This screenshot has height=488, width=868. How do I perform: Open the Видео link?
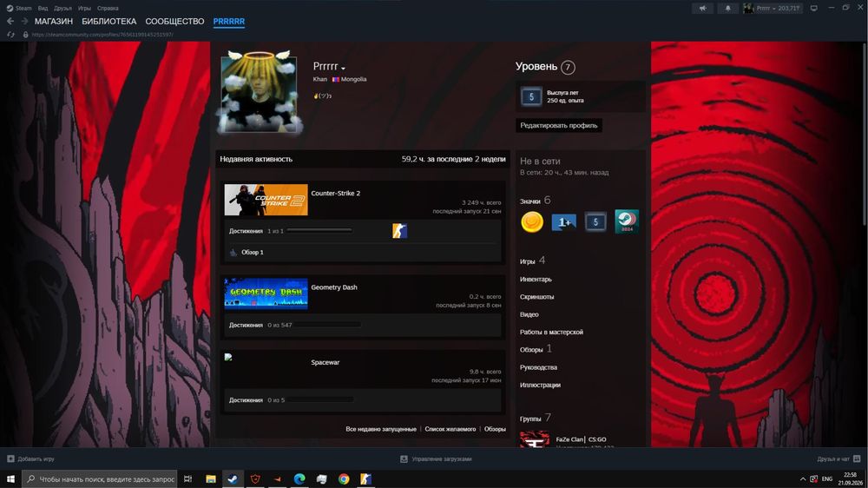pyautogui.click(x=529, y=314)
